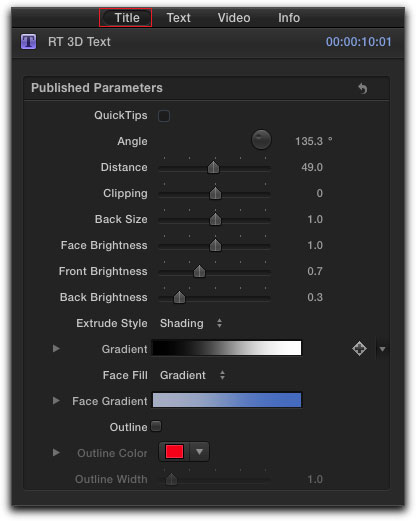Open the Info tab
Image resolution: width=416 pixels, height=521 pixels.
289,18
